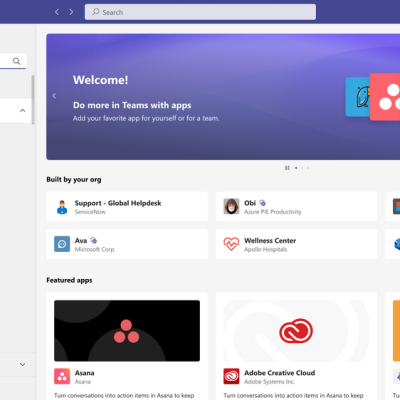The width and height of the screenshot is (400, 400).
Task: Open Asana featured app thumbnail
Action: coord(127,331)
